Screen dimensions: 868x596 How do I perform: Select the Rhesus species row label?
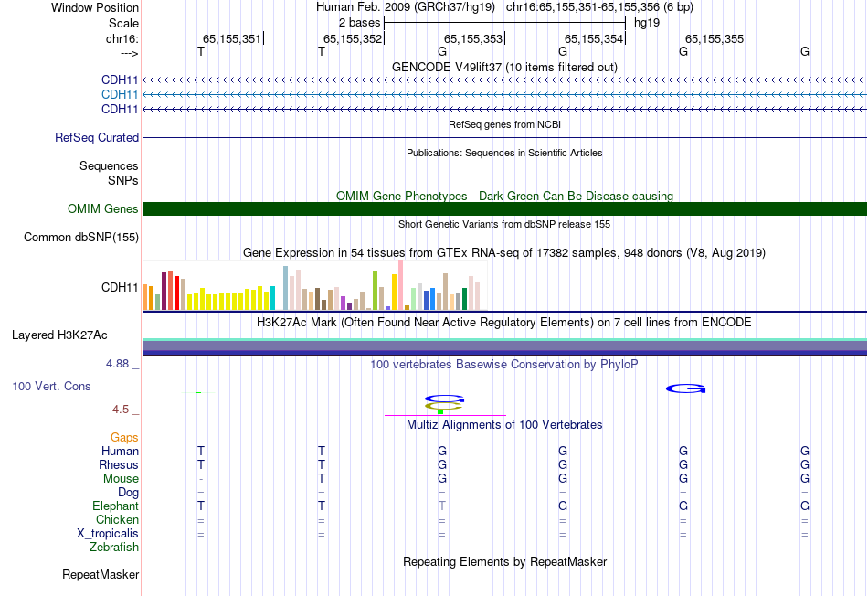click(119, 464)
